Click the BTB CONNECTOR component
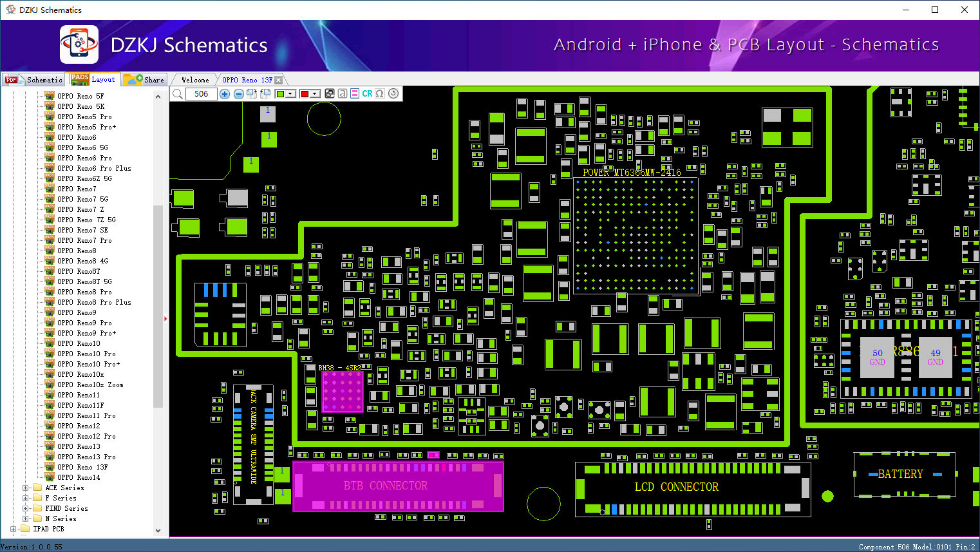The width and height of the screenshot is (980, 552). [398, 486]
